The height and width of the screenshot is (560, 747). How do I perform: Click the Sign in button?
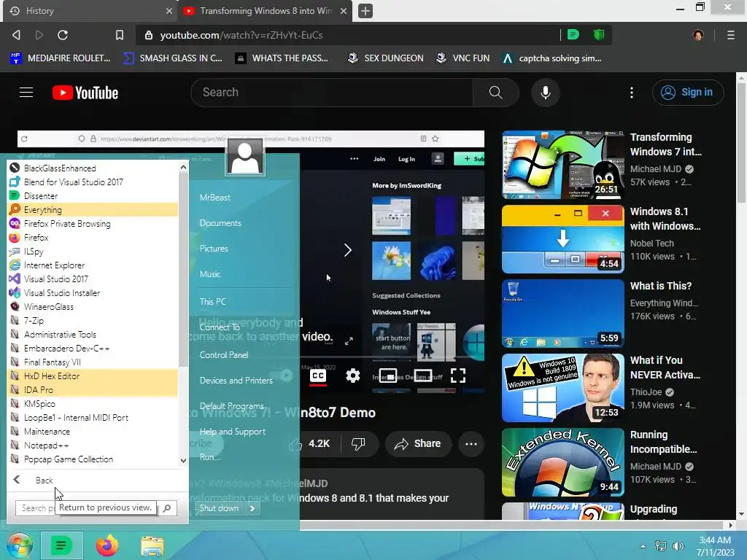687,93
